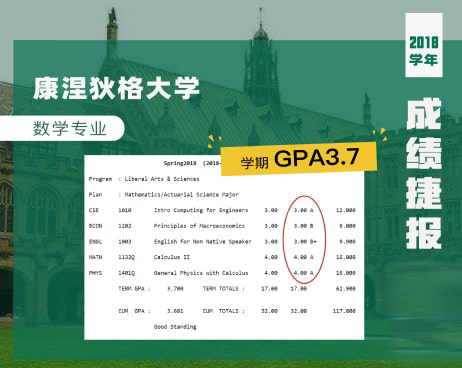This screenshot has height=368, width=462.
Task: Select the "ENGL" subject code
Action: pyautogui.click(x=95, y=241)
